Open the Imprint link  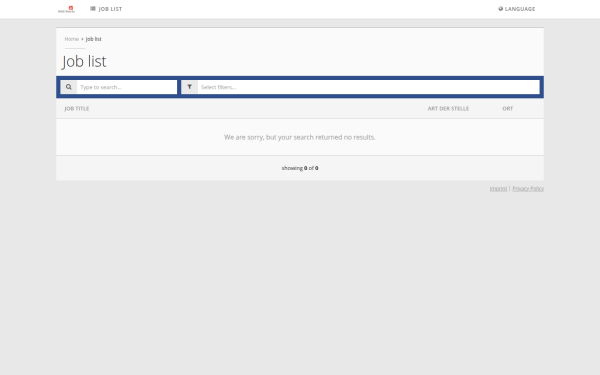(498, 189)
